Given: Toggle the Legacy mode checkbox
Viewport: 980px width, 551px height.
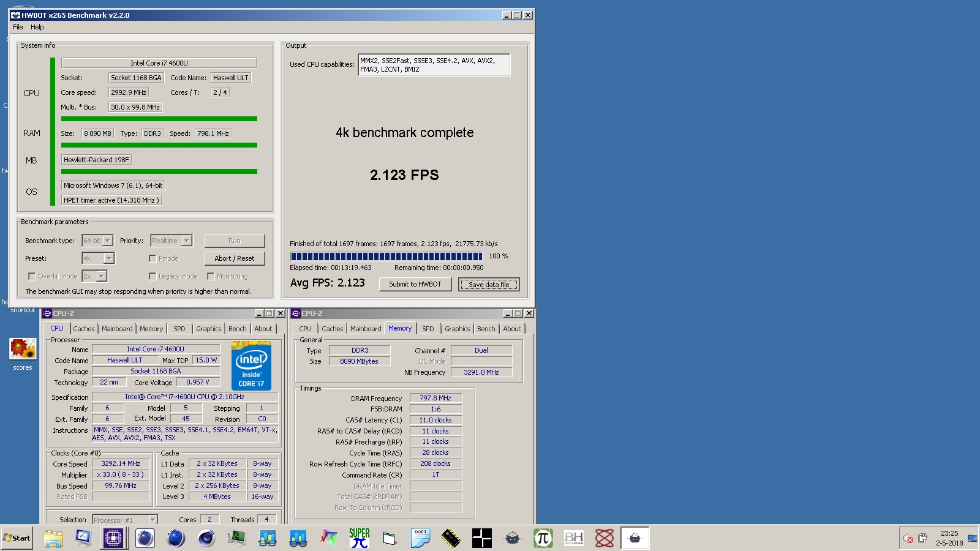Looking at the screenshot, I should click(x=153, y=276).
